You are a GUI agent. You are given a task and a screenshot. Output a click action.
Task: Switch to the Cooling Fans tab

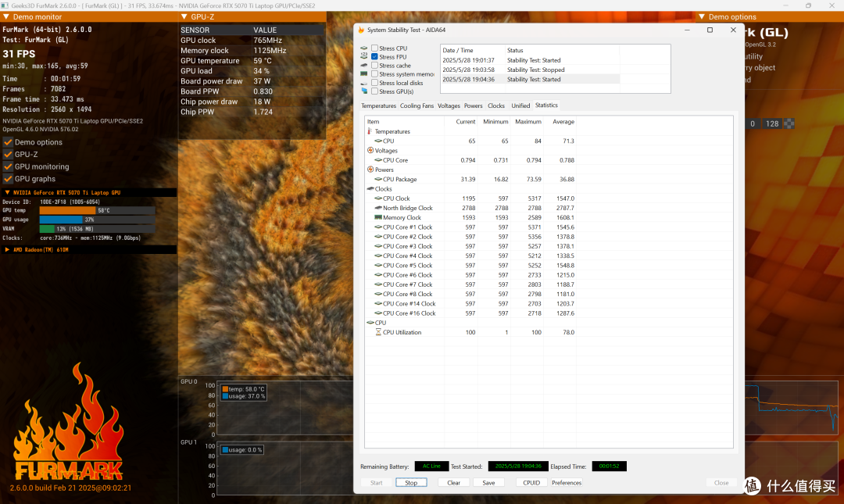pos(417,105)
